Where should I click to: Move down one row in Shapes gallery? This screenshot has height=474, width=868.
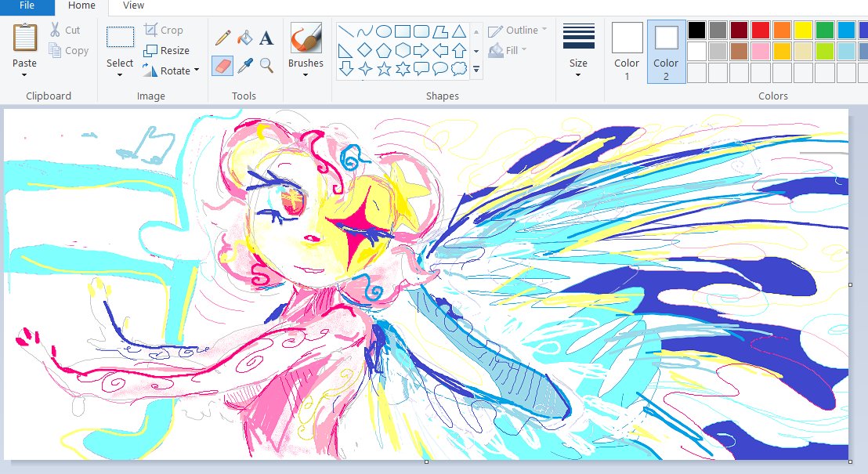tap(476, 51)
